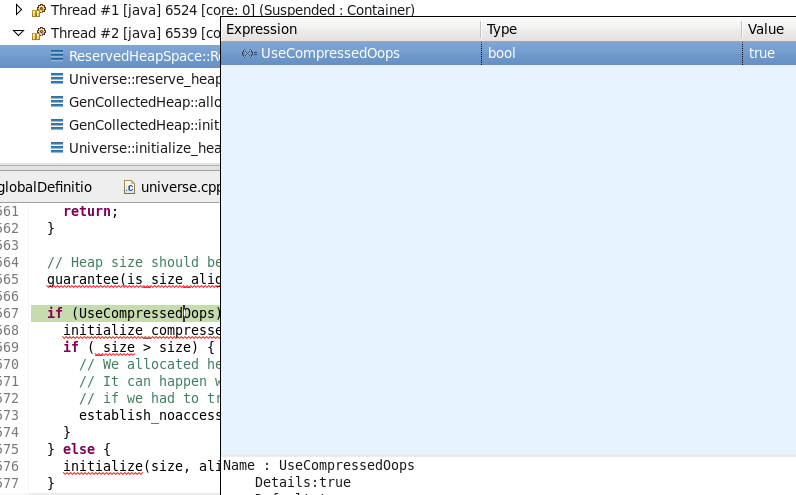Click initialize_compresse code line

tap(142, 331)
